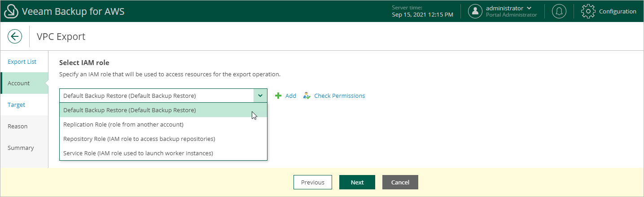Cancel the VPC export wizard
Viewport: 644px width, 197px height.
coord(400,182)
